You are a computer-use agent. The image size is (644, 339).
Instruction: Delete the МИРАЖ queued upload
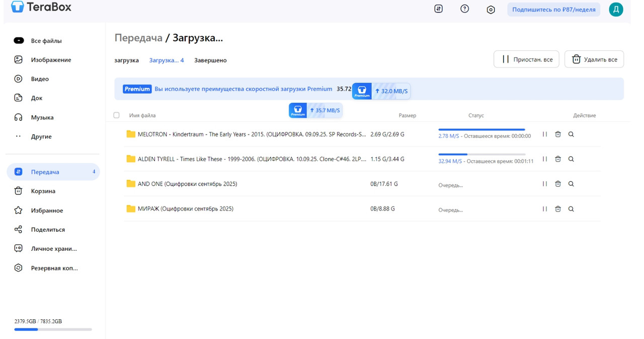(558, 209)
